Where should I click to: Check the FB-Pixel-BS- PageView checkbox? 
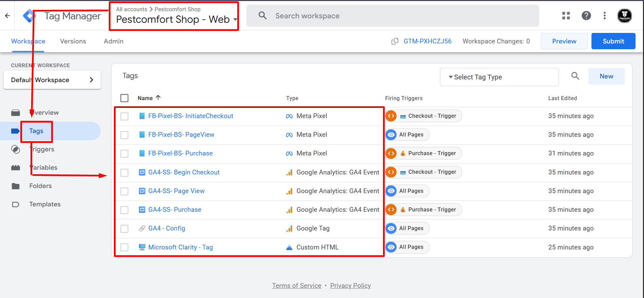[124, 135]
